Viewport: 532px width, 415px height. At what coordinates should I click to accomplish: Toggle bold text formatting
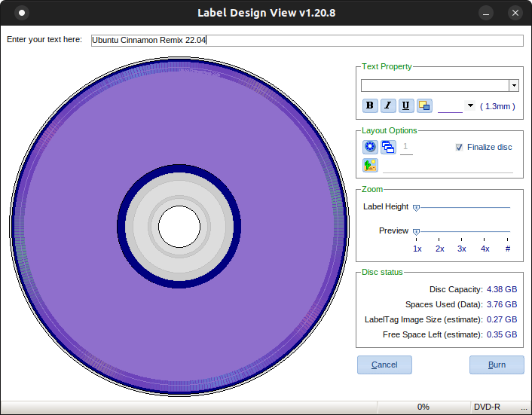pyautogui.click(x=370, y=105)
